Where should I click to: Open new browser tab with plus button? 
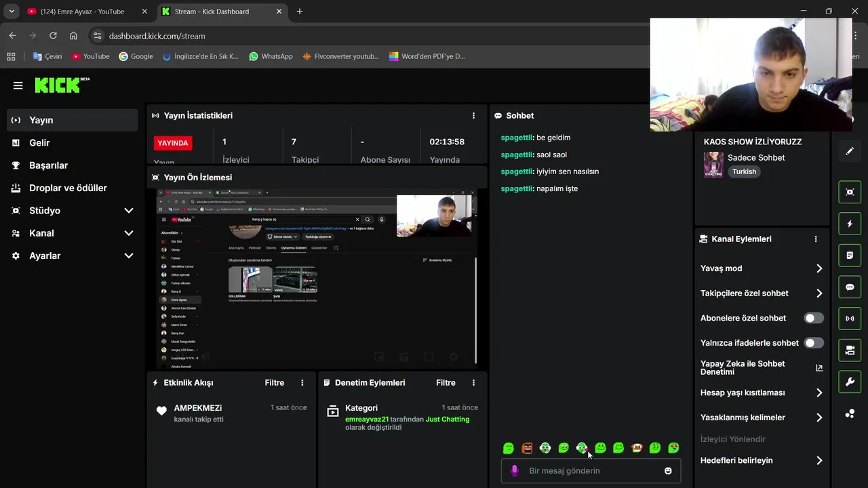300,12
